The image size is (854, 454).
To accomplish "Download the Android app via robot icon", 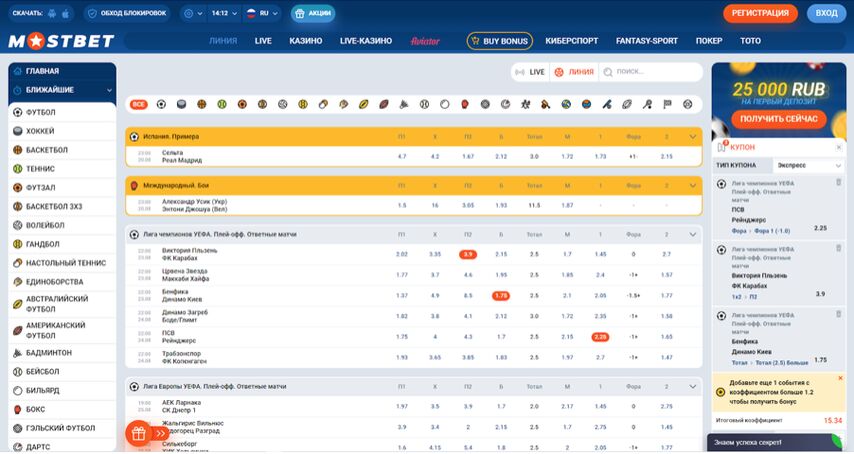I will (x=52, y=14).
